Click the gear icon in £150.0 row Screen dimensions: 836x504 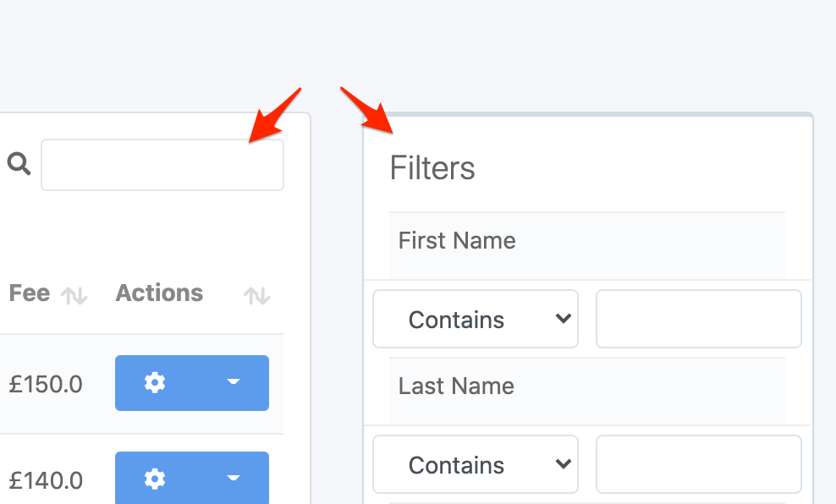point(155,382)
